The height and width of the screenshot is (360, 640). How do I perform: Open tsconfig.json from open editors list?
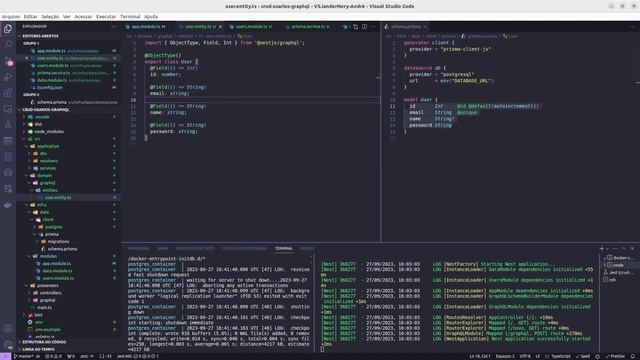[x=49, y=87]
